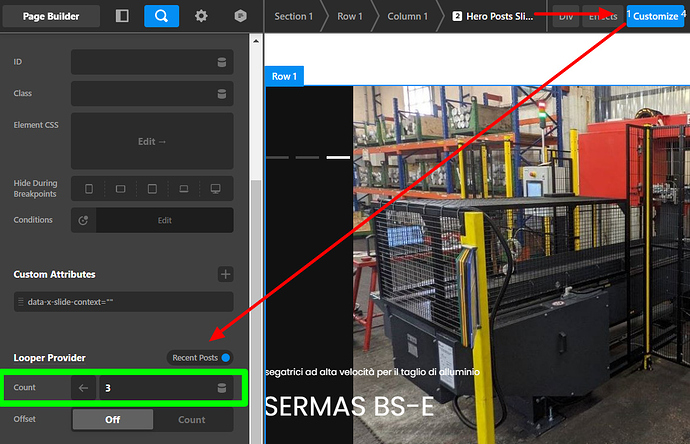690x444 pixels.
Task: Click the dynamic content icon in Class field
Action: pyautogui.click(x=222, y=94)
